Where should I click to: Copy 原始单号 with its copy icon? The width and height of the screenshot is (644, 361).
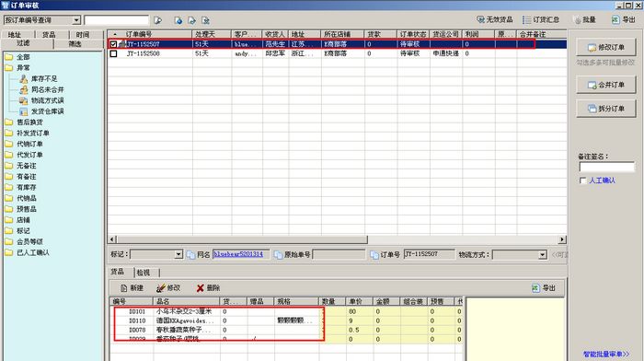pyautogui.click(x=279, y=255)
